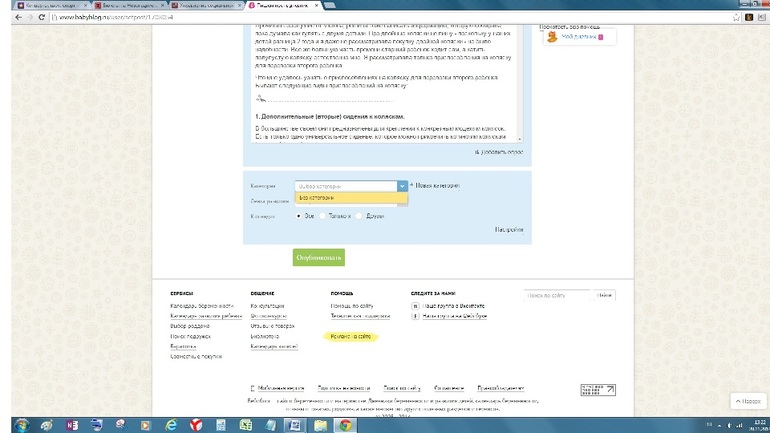Switch to Chrome in the taskbar

point(346,425)
